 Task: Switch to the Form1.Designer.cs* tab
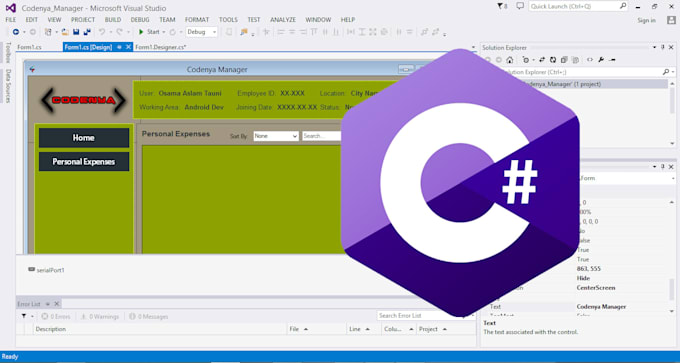160,47
